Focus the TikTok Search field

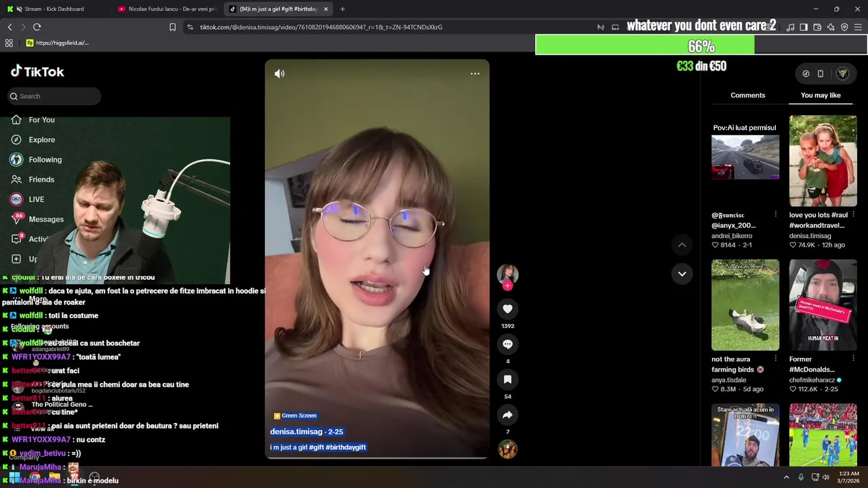[x=54, y=96]
